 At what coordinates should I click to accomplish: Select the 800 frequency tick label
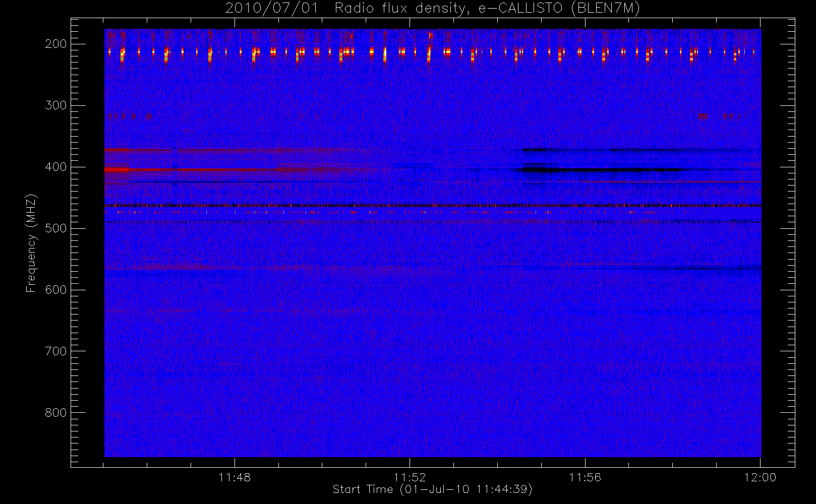coord(56,413)
